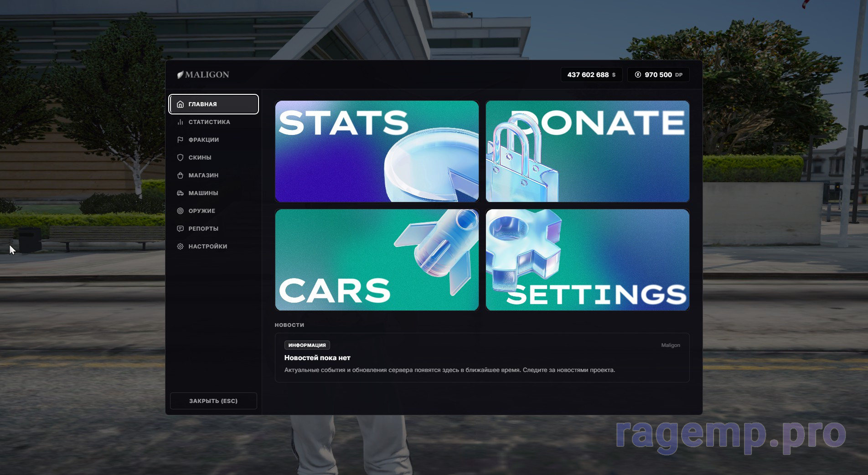Open the DONATE banner card

tap(588, 151)
